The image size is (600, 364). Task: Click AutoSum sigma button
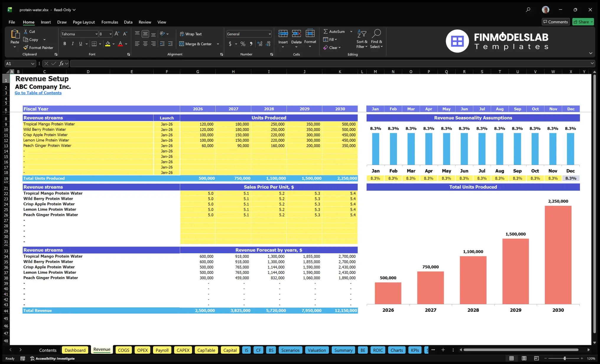(x=334, y=31)
